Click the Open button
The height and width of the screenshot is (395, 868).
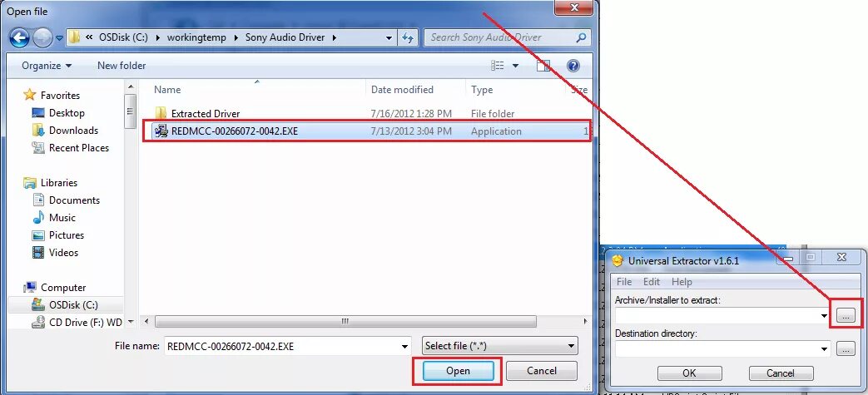458,371
